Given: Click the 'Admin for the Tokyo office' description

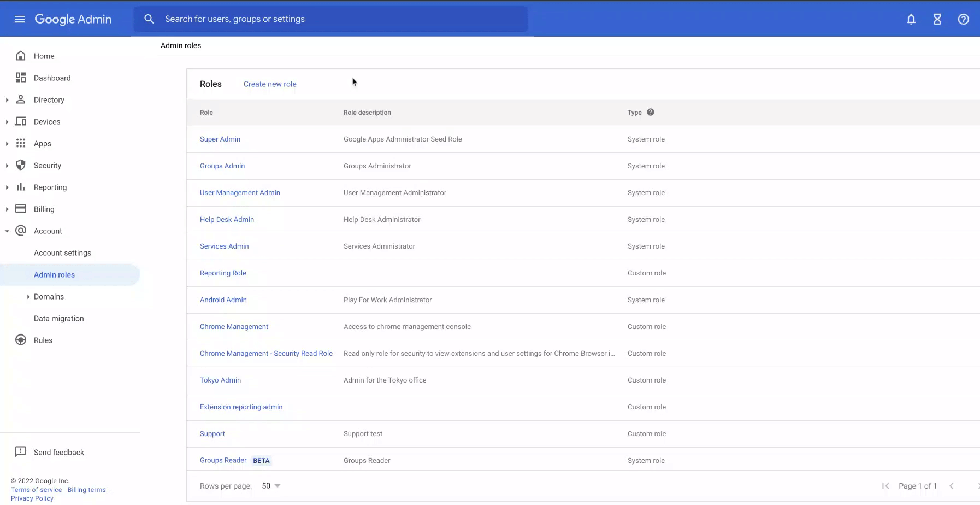Looking at the screenshot, I should [x=385, y=380].
